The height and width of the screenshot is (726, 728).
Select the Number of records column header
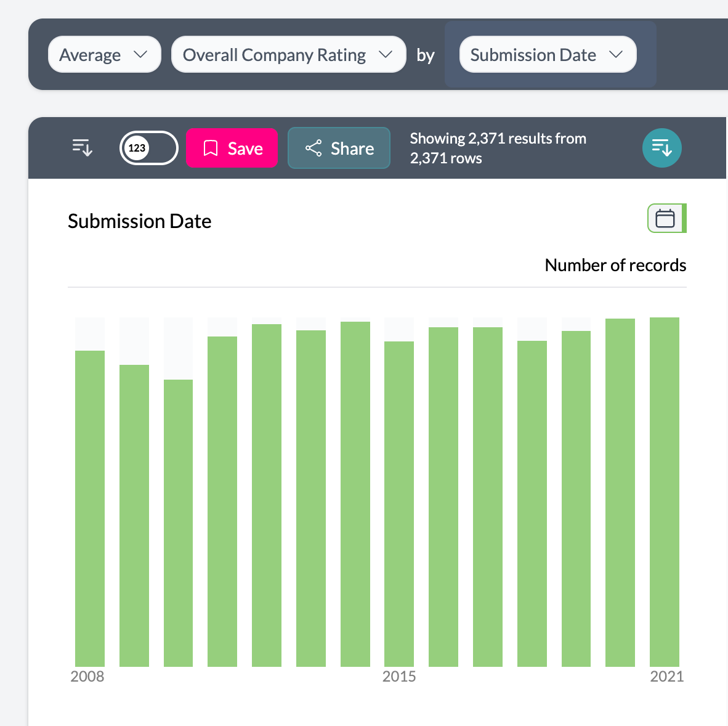click(615, 265)
